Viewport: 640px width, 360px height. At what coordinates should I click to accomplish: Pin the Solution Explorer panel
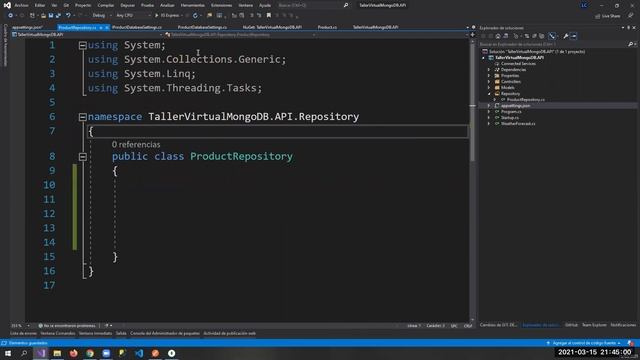pos(628,28)
